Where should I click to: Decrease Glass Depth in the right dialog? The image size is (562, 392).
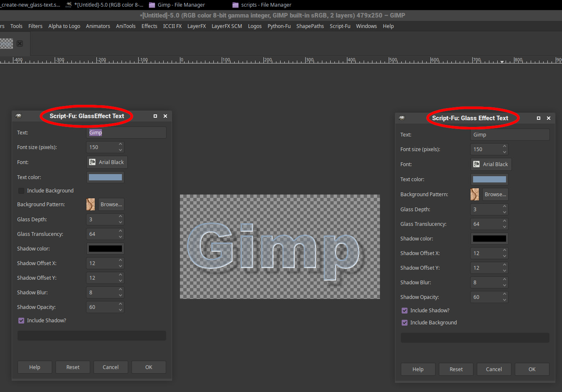504,212
